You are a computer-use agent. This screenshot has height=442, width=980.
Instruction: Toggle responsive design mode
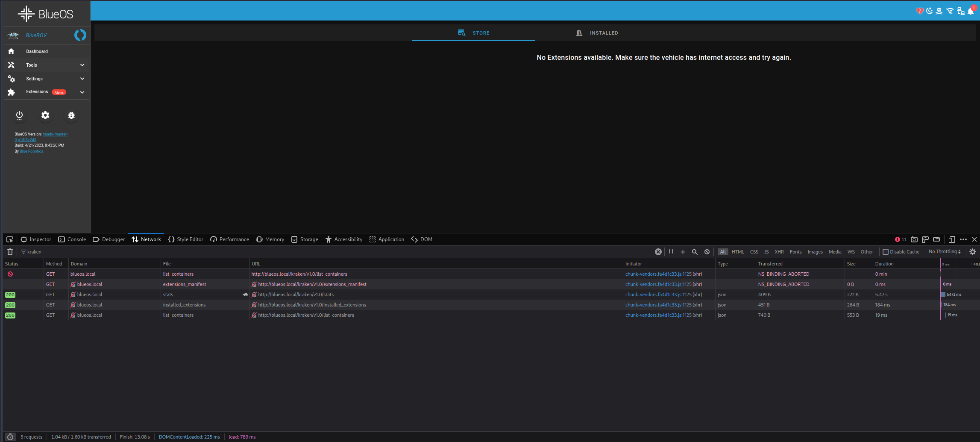[x=952, y=239]
